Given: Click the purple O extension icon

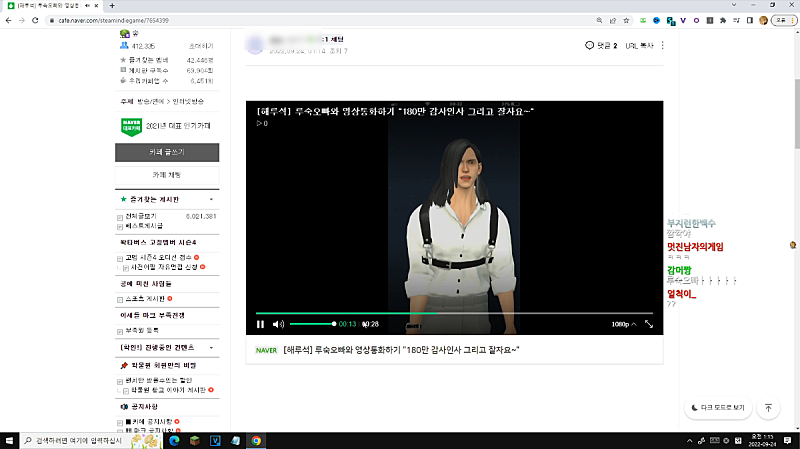Looking at the screenshot, I should tap(696, 20).
